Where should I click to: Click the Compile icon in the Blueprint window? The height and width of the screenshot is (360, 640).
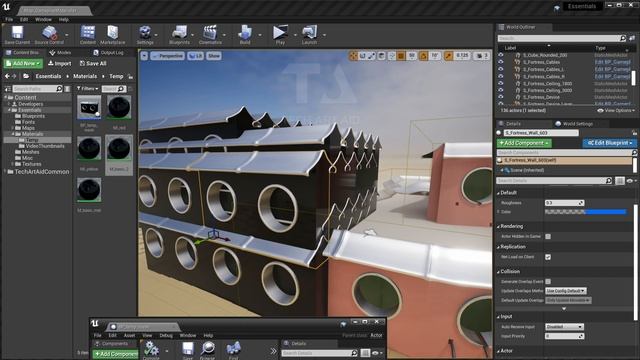tap(151, 350)
